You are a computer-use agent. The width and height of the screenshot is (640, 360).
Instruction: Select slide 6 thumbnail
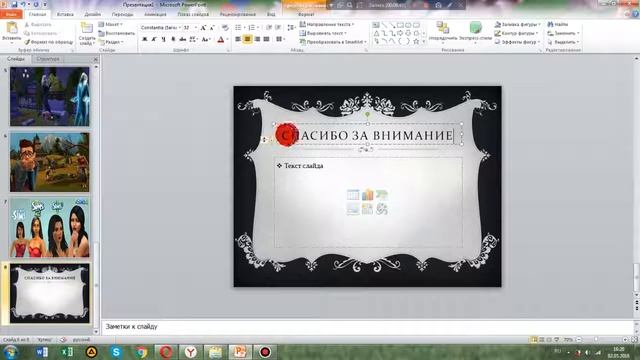click(x=50, y=162)
